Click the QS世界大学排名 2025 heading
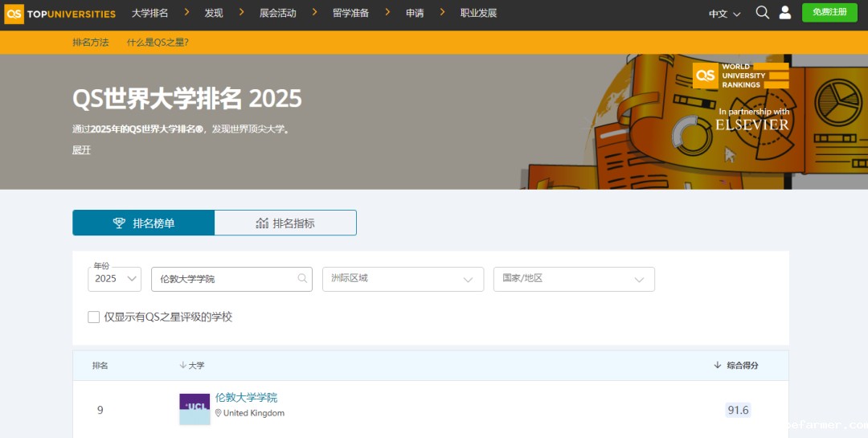 (x=187, y=99)
